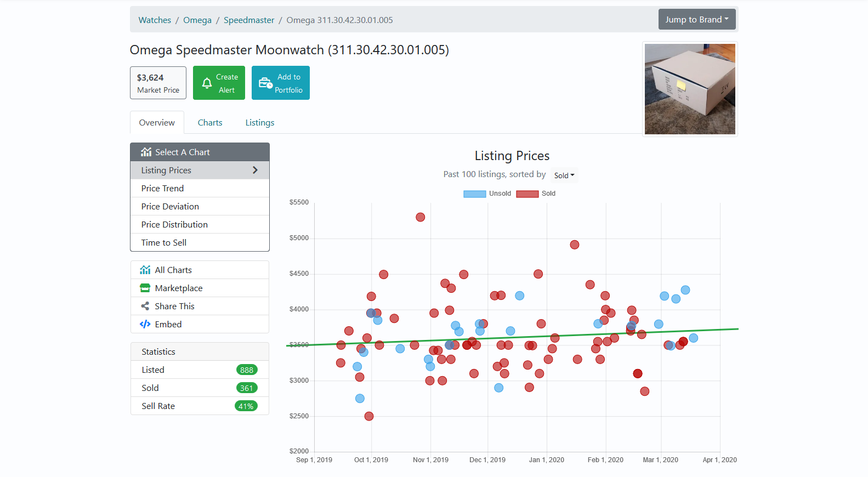Click the Jan 1, 2020 axis label
Screen dimensions: 868x477
pyautogui.click(x=546, y=460)
